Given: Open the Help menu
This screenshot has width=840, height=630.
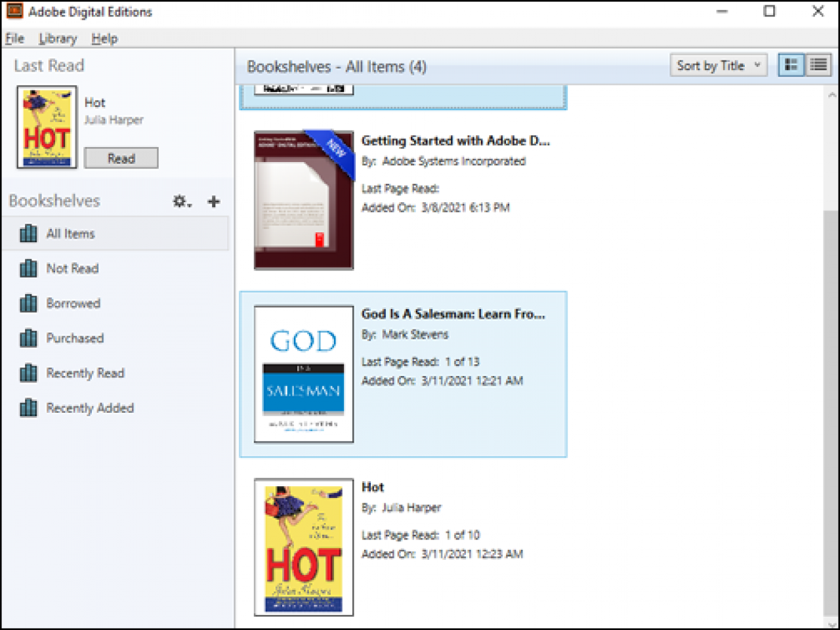Looking at the screenshot, I should (x=104, y=39).
